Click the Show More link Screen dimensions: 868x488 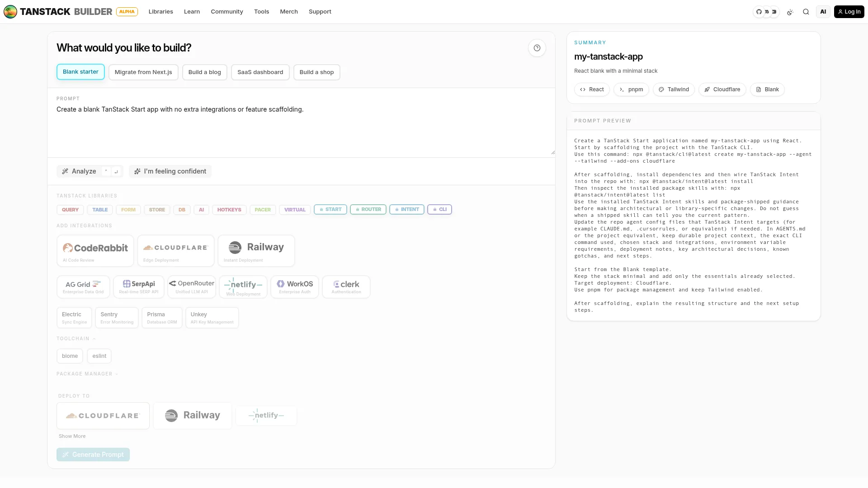tap(72, 436)
